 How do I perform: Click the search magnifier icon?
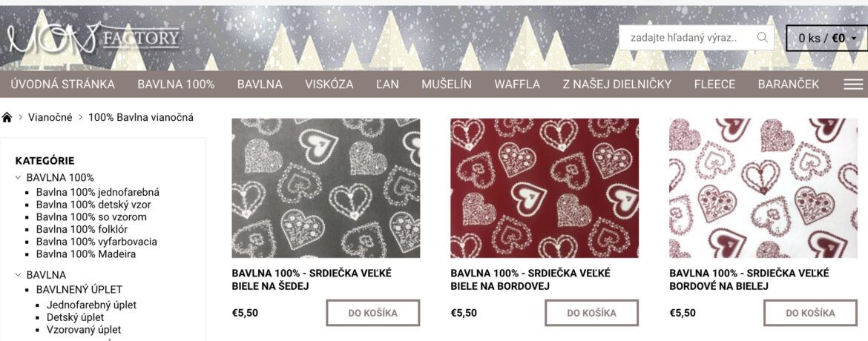coord(762,38)
